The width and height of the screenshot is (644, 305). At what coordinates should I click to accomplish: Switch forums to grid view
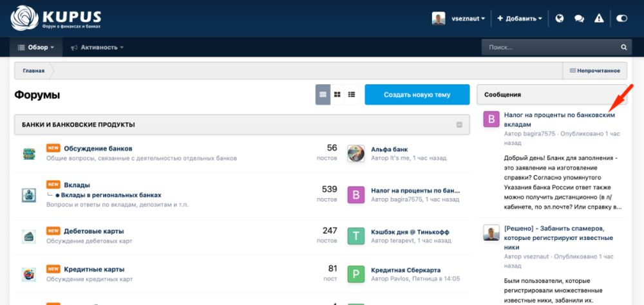(x=337, y=95)
